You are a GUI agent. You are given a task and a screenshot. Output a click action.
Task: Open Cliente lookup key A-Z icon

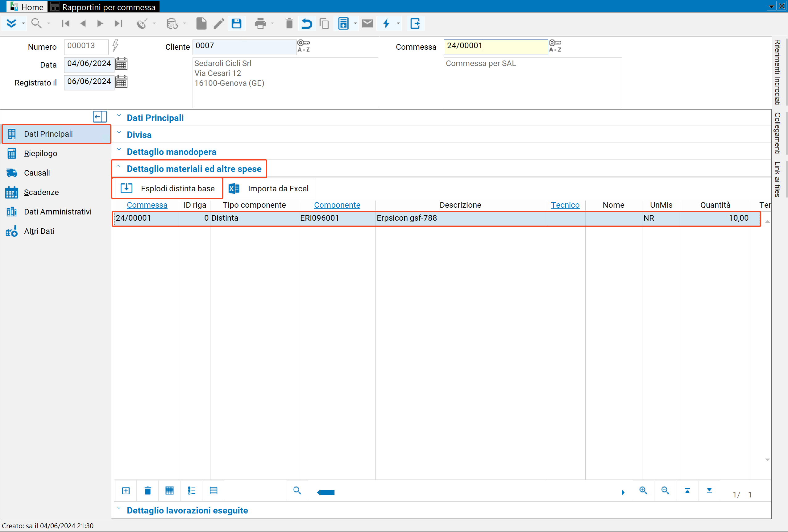click(x=304, y=46)
